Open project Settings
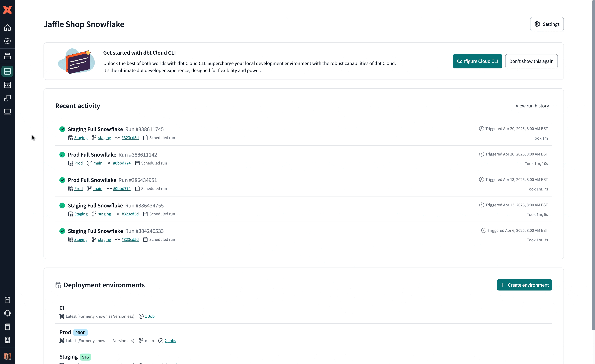 coord(547,24)
